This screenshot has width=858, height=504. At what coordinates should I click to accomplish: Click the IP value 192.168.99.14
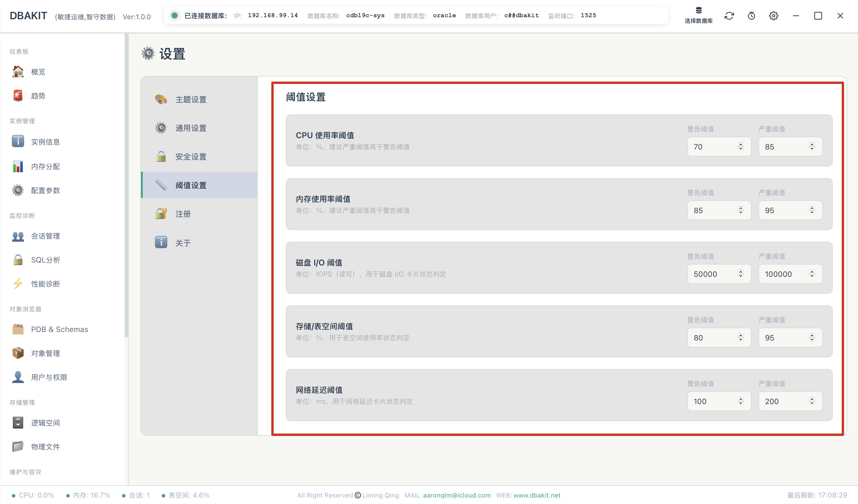pyautogui.click(x=273, y=15)
